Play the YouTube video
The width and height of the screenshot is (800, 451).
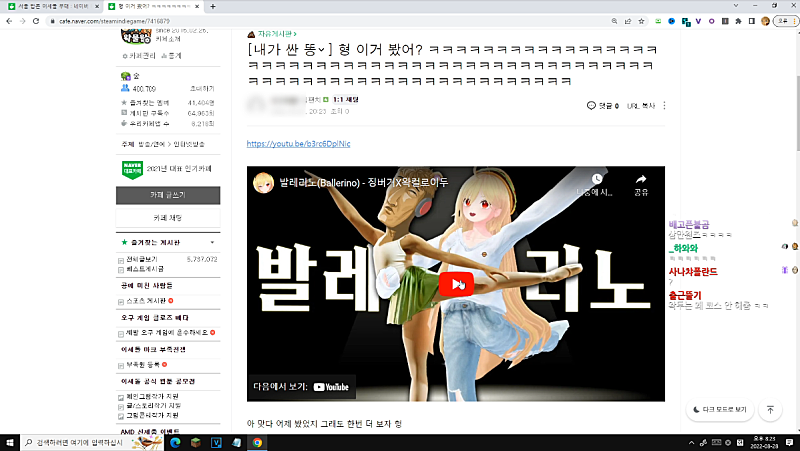(456, 283)
